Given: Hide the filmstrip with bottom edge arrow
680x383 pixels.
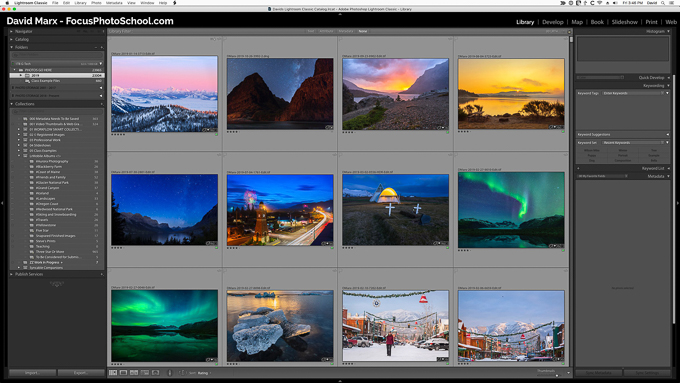Looking at the screenshot, I should pos(340,381).
